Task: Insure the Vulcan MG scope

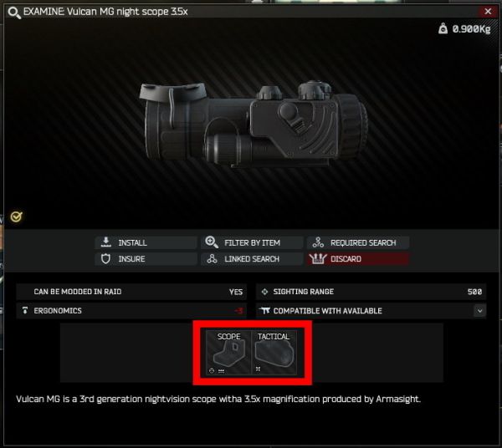Action: (x=146, y=259)
